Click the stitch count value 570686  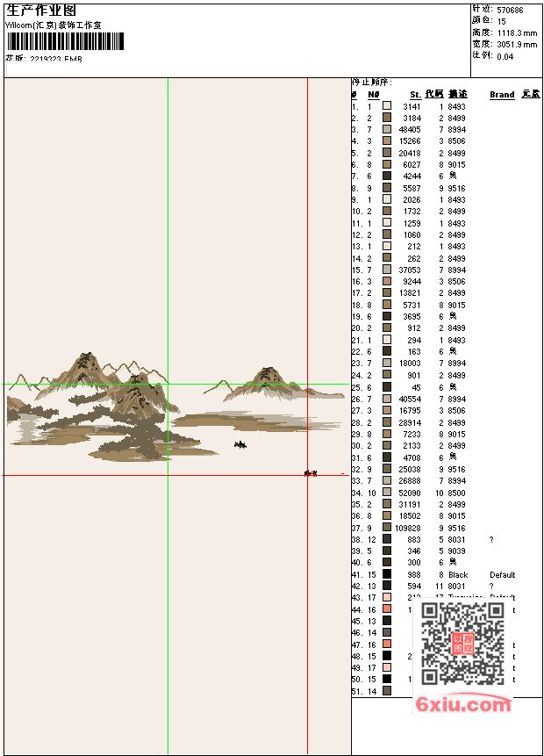(511, 10)
